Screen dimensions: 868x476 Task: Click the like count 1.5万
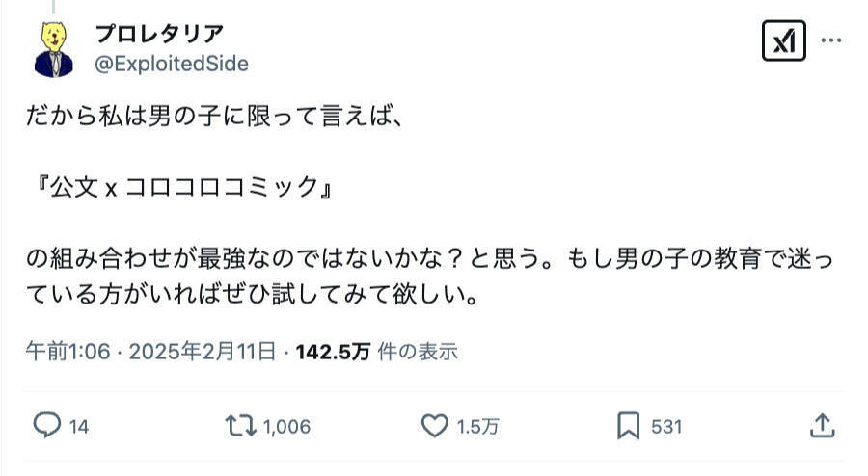click(477, 426)
